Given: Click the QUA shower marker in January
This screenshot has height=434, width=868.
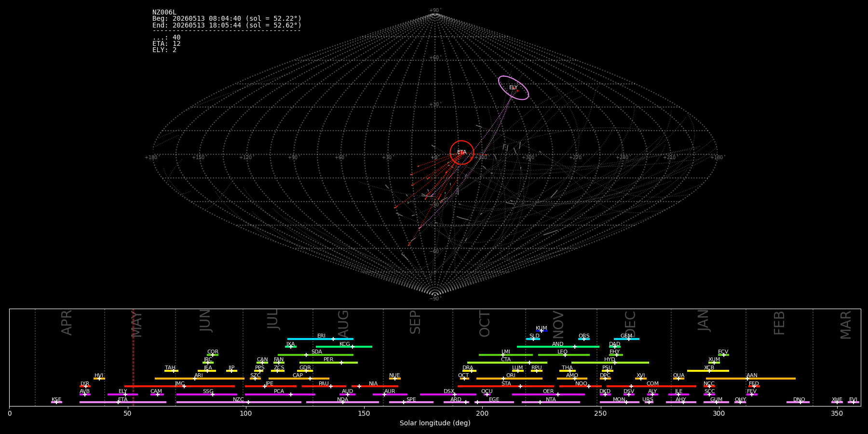Looking at the screenshot, I should [678, 379].
